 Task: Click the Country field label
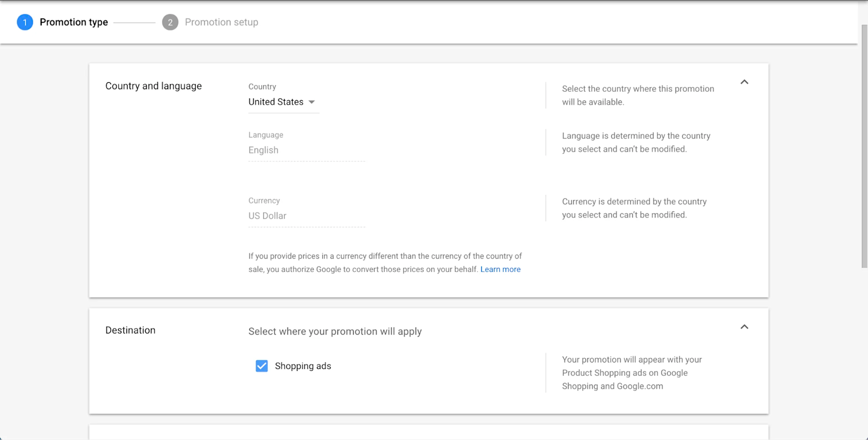262,87
